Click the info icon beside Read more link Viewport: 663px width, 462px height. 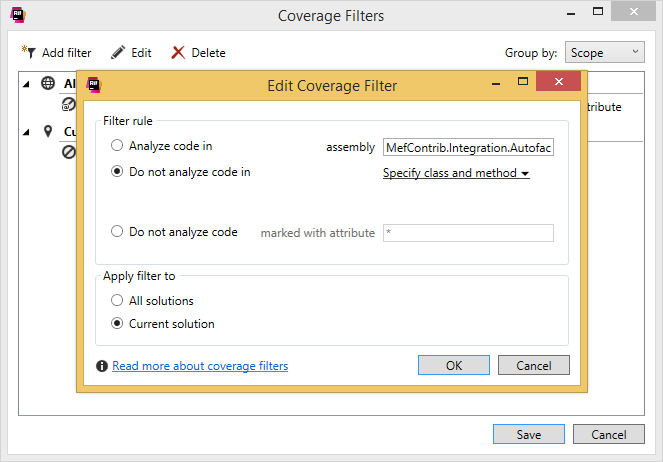coord(102,366)
